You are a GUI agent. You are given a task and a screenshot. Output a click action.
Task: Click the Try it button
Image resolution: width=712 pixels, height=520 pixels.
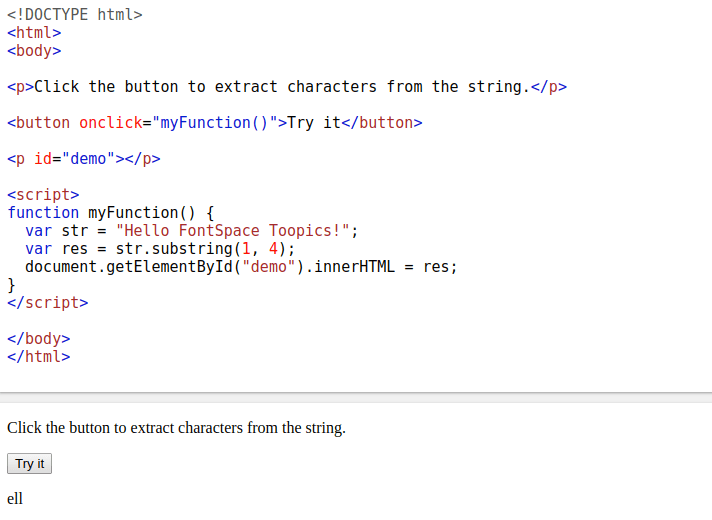click(x=30, y=463)
